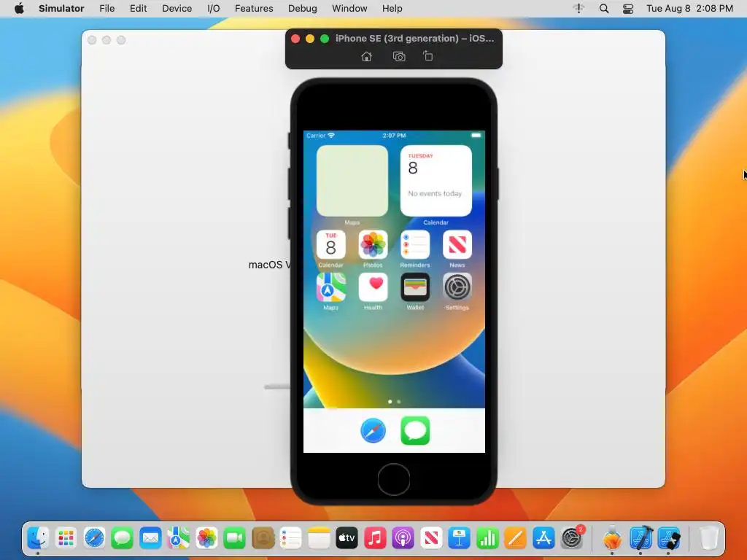This screenshot has width=747, height=560.
Task: Click the date and time in menu bar
Action: [x=689, y=9]
